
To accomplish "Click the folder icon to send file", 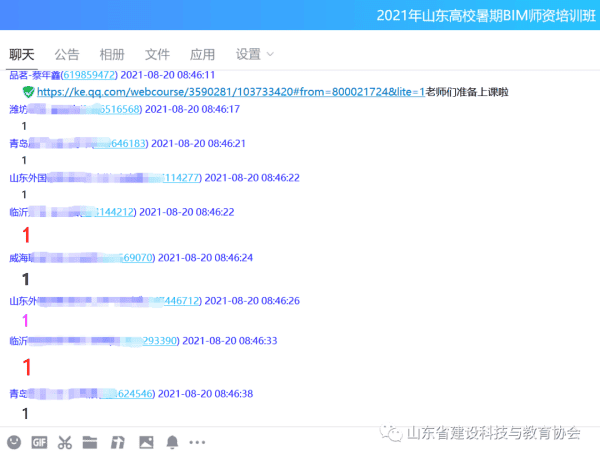I will click(x=90, y=441).
